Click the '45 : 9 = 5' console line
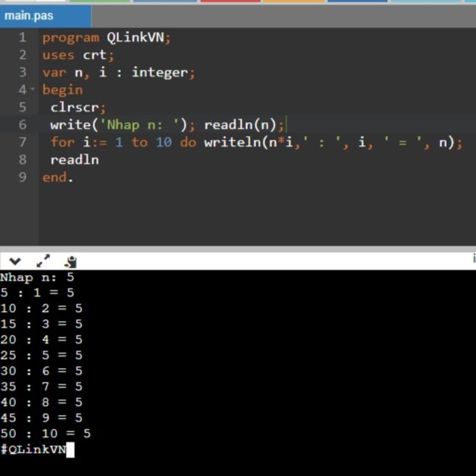The height and width of the screenshot is (476, 476). pos(41,418)
